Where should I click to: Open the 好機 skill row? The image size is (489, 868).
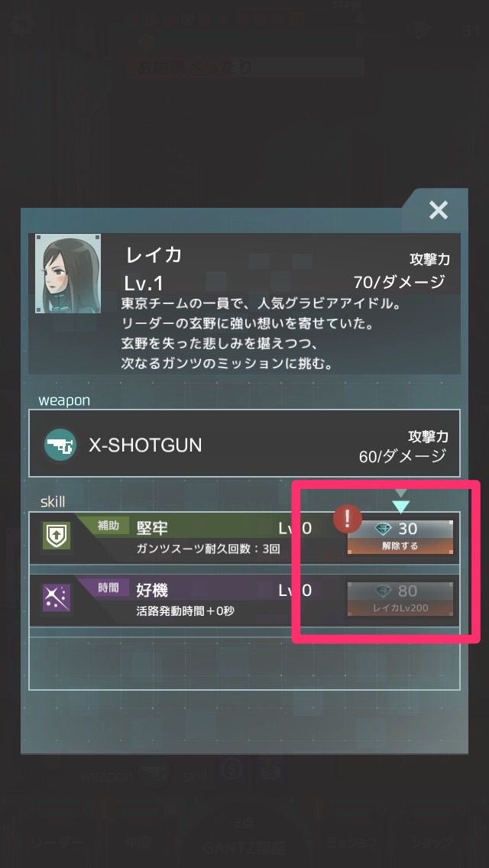244,600
